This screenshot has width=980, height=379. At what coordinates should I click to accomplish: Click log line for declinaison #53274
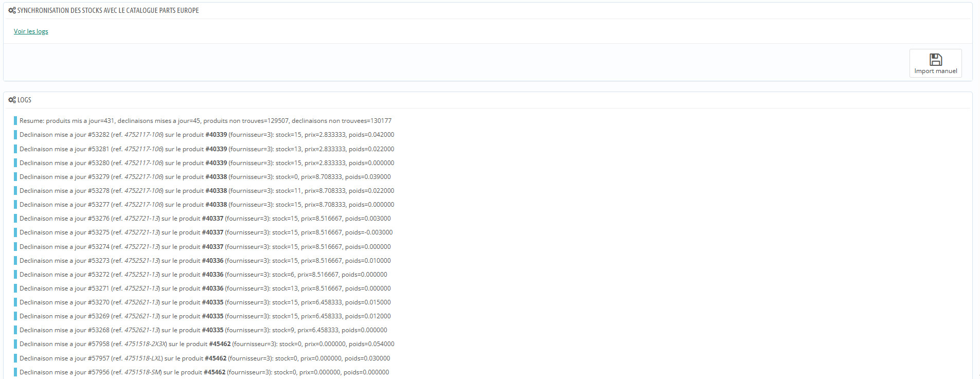(x=205, y=247)
